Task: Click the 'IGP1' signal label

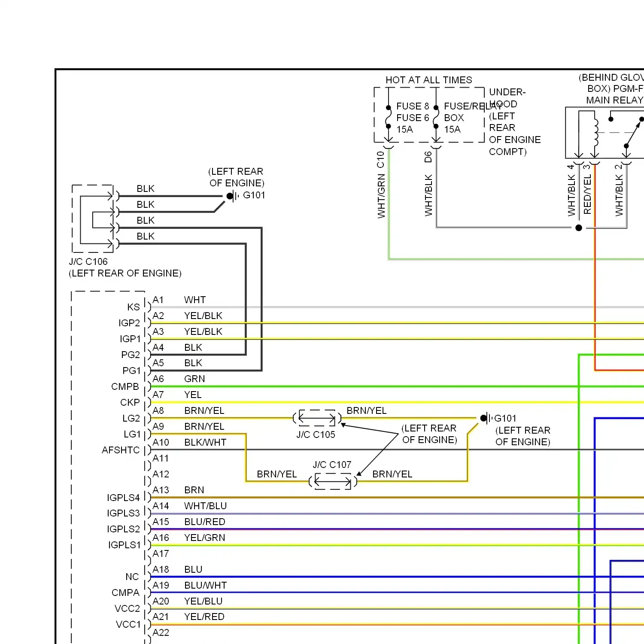Action: click(130, 339)
